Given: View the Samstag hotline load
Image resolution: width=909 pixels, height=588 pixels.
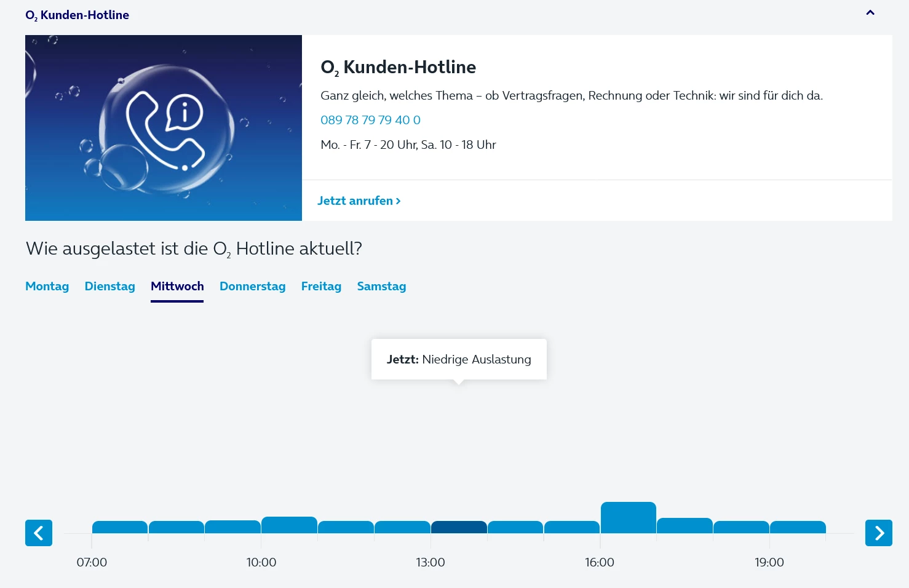Looking at the screenshot, I should point(381,286).
